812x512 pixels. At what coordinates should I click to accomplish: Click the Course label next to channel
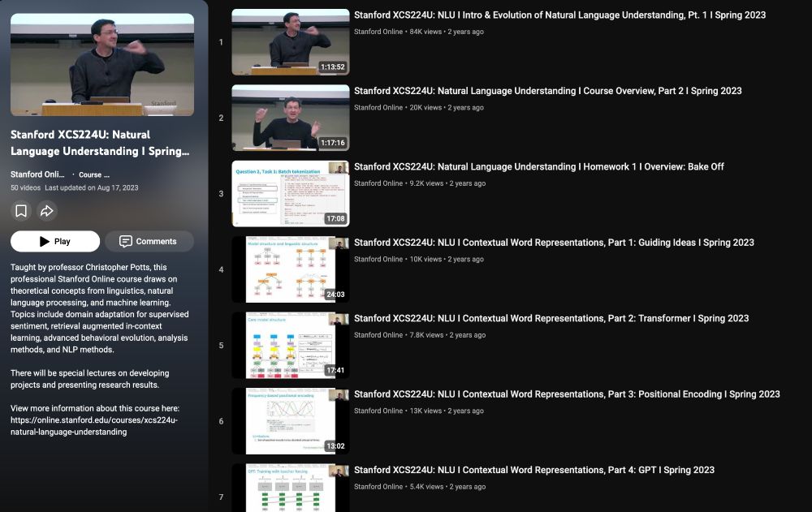click(x=93, y=175)
